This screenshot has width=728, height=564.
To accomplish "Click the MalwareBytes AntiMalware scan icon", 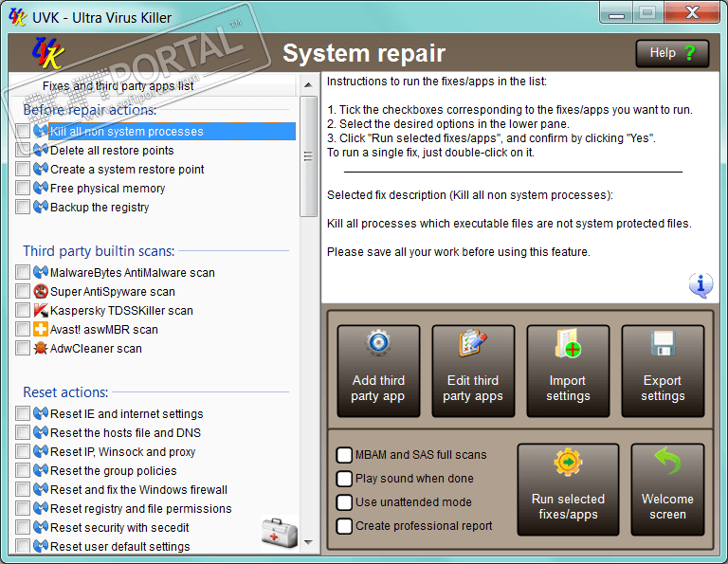I will tap(41, 272).
